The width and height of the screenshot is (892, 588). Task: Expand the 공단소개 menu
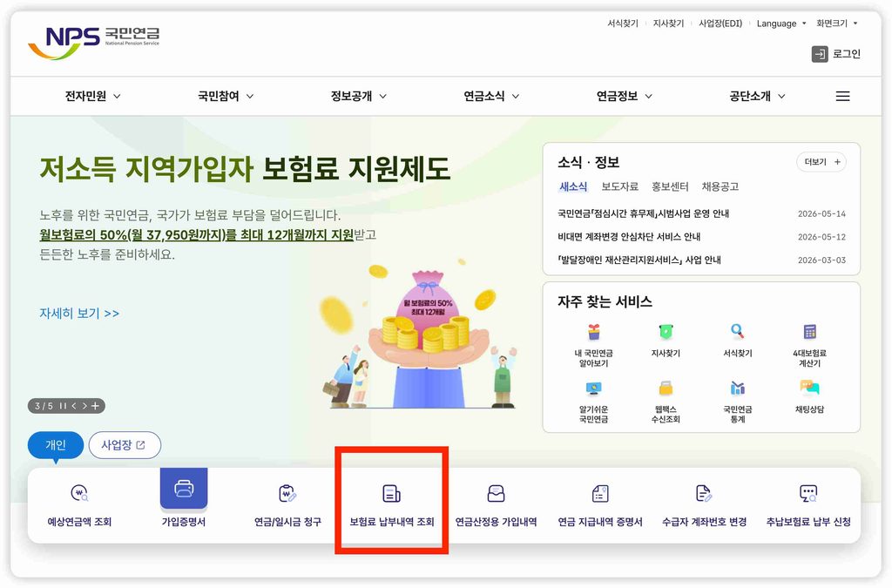[x=757, y=96]
